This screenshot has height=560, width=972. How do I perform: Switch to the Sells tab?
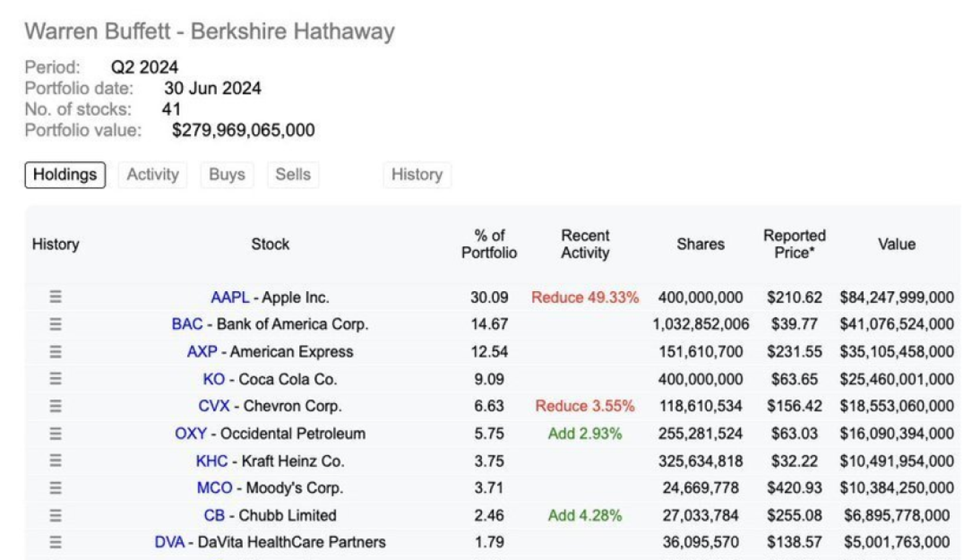pos(293,175)
